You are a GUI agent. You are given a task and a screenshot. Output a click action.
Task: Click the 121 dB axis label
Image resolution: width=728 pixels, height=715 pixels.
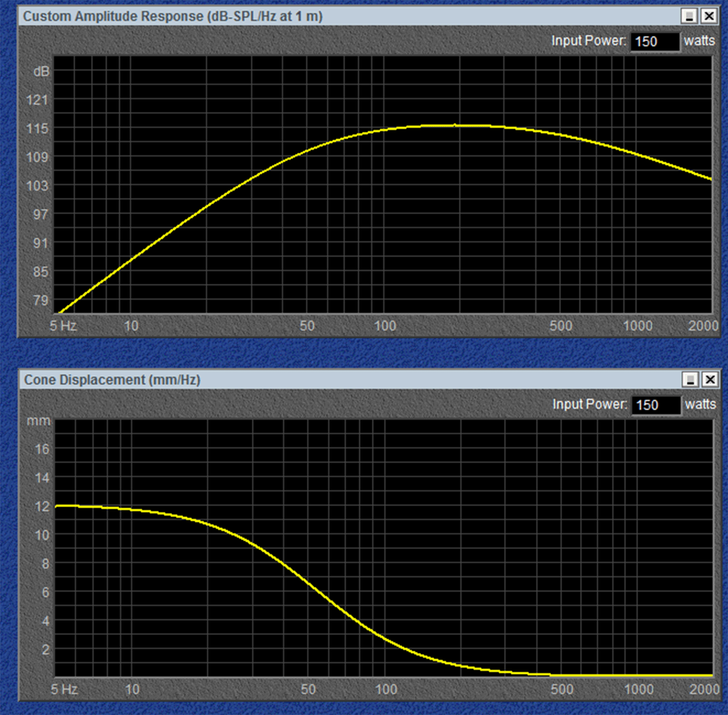[37, 100]
